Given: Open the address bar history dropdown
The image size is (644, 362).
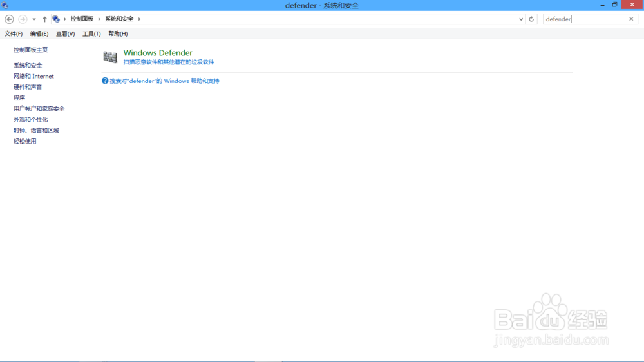Looking at the screenshot, I should 521,19.
